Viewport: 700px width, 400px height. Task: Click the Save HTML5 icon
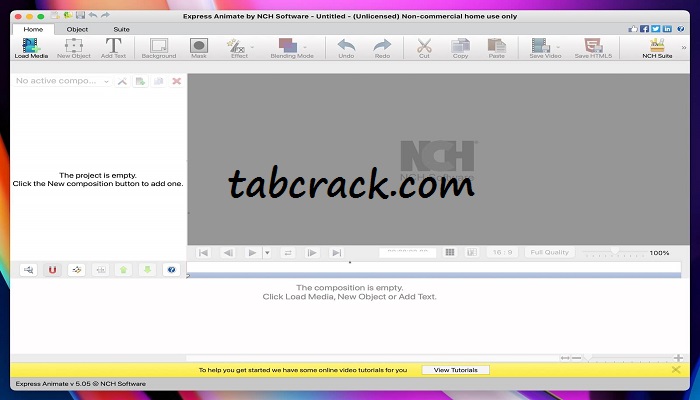pos(593,46)
